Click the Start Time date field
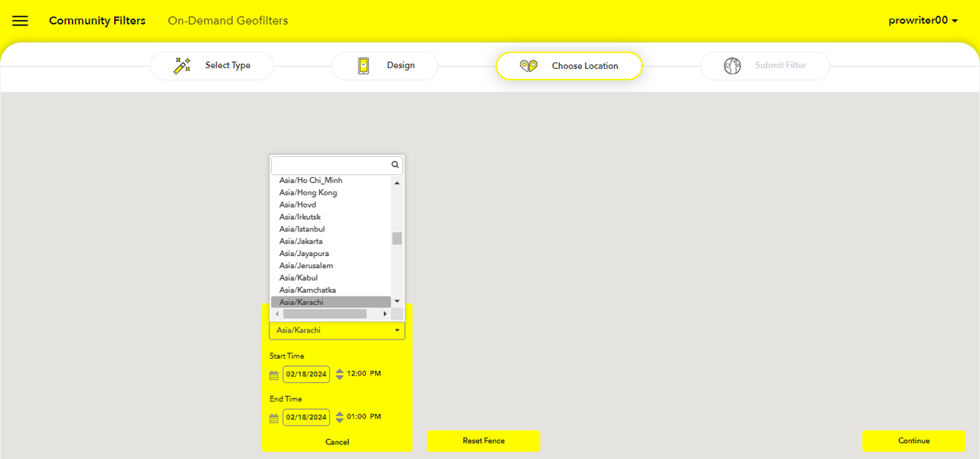This screenshot has height=459, width=980. click(306, 375)
